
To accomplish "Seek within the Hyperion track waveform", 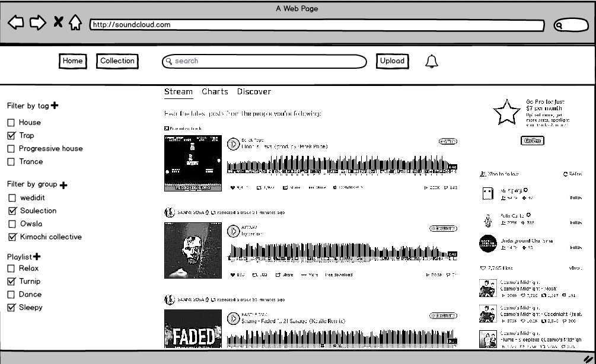I will pos(342,251).
